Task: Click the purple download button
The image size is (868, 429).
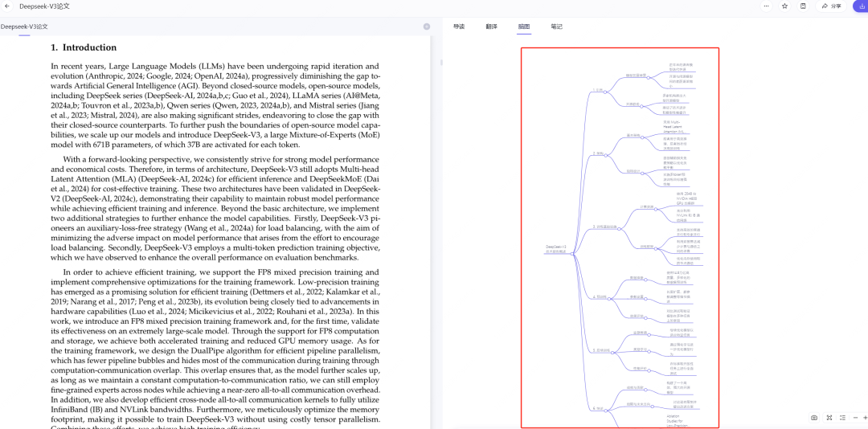Action: (x=862, y=6)
